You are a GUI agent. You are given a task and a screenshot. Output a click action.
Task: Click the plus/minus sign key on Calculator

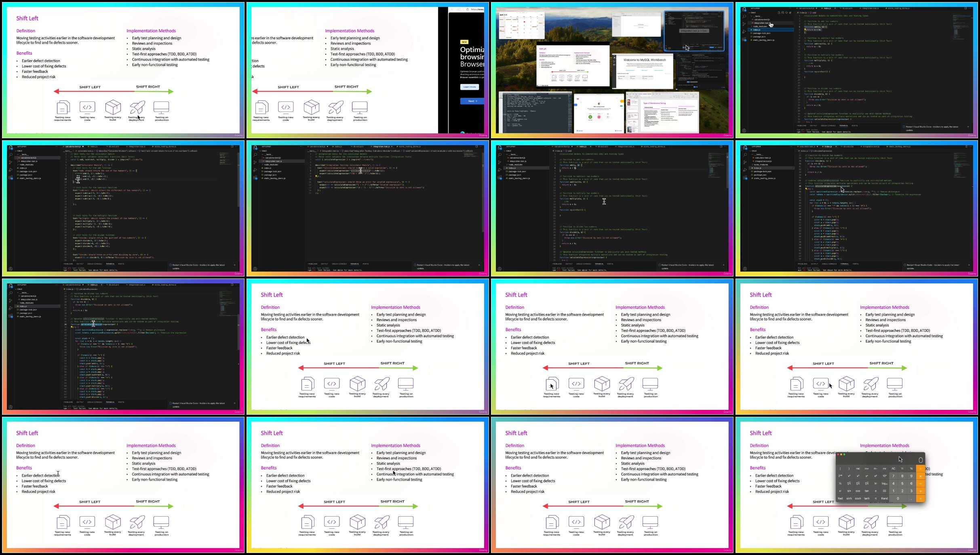902,468
